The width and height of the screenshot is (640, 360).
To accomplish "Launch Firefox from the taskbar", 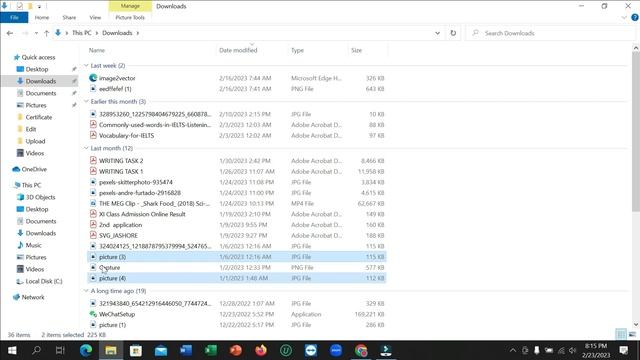I will point(261,350).
